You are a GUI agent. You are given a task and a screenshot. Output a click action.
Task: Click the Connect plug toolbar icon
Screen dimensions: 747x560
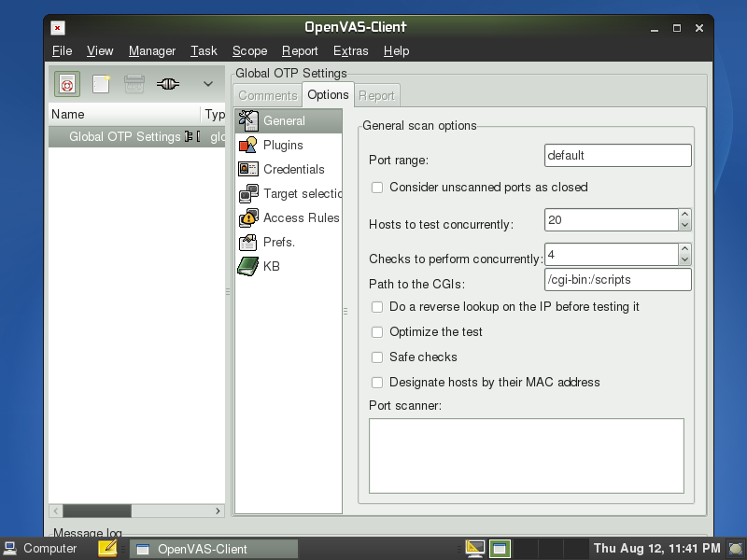pos(168,84)
